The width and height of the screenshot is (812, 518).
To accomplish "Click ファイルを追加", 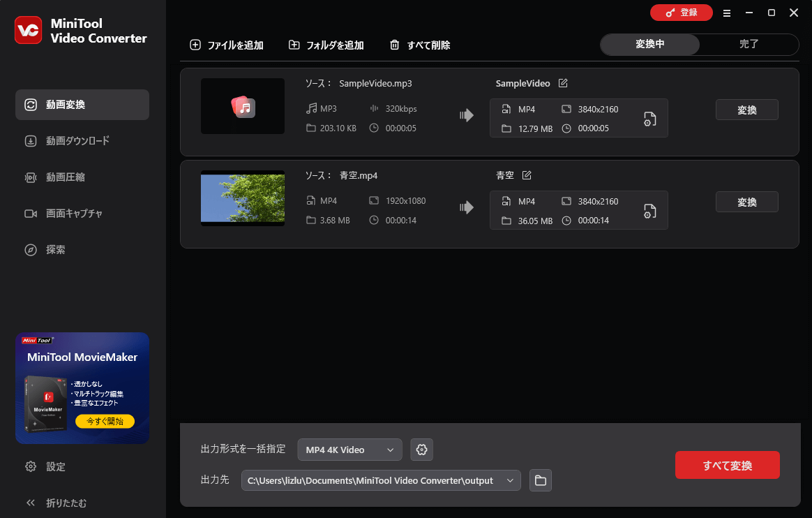I will (x=227, y=45).
